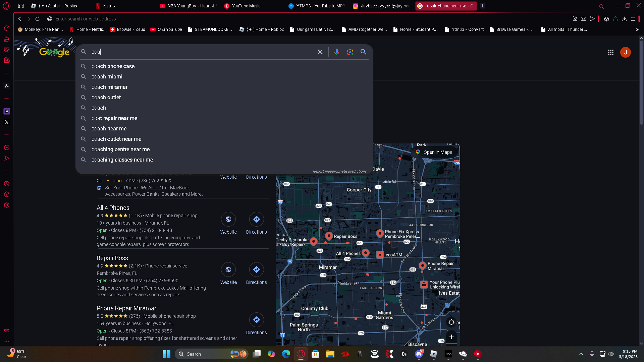Viewport: 644px width, 362px height.
Task: Open the Windows Start menu
Action: click(x=166, y=354)
